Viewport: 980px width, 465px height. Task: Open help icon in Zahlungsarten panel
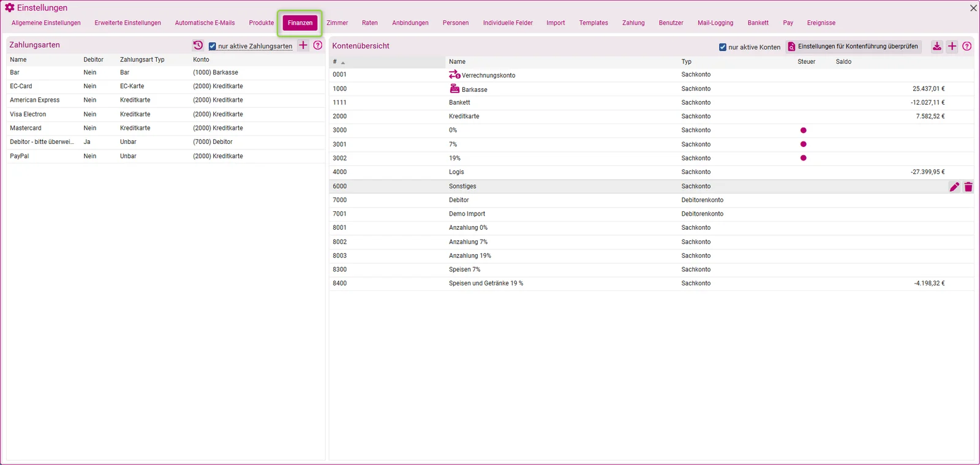click(x=318, y=45)
